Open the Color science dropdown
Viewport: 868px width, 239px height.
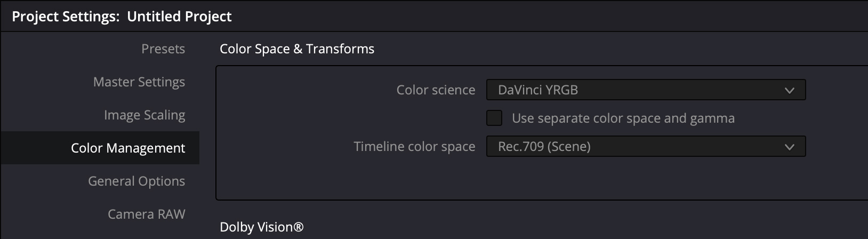645,90
